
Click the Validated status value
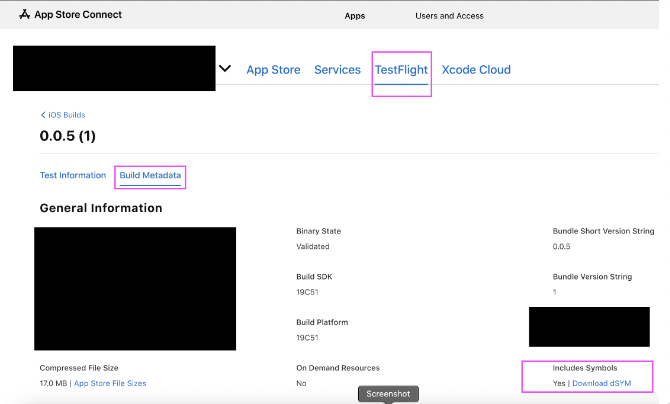[312, 247]
